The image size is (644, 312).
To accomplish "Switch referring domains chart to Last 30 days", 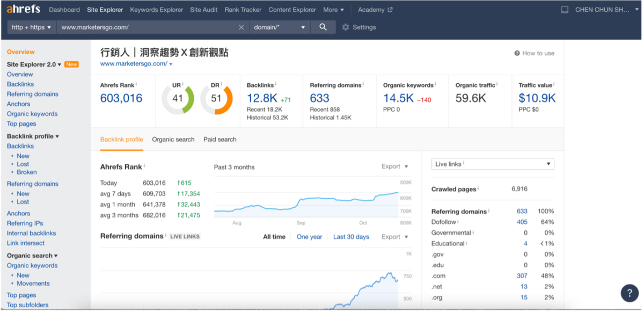I will point(351,237).
